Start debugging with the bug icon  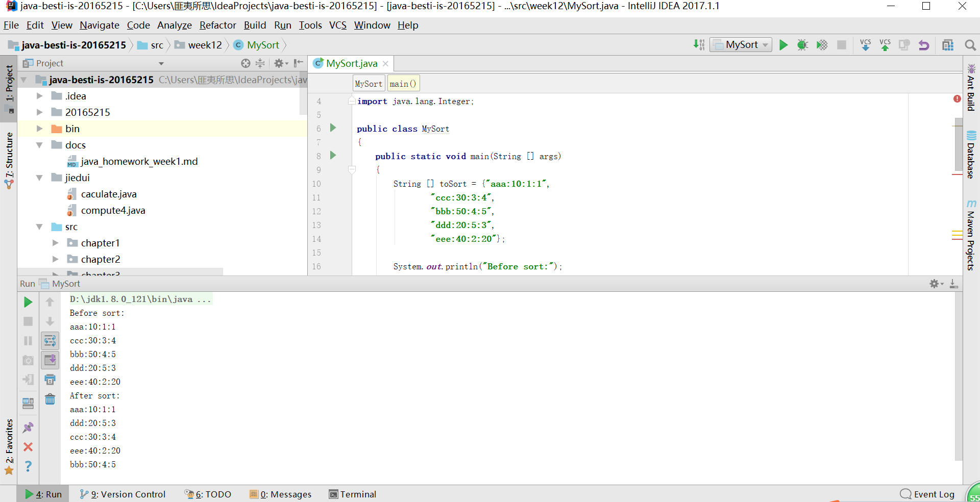click(x=803, y=45)
